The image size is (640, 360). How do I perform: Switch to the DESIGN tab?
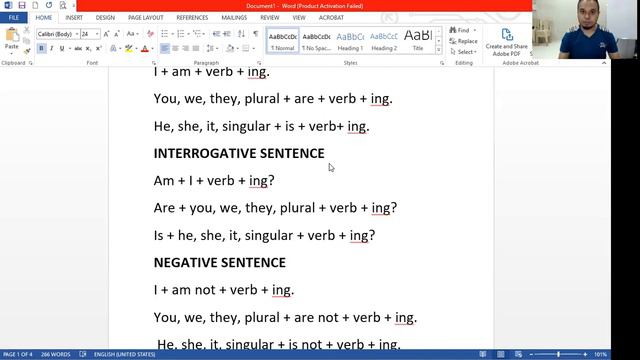pyautogui.click(x=105, y=18)
